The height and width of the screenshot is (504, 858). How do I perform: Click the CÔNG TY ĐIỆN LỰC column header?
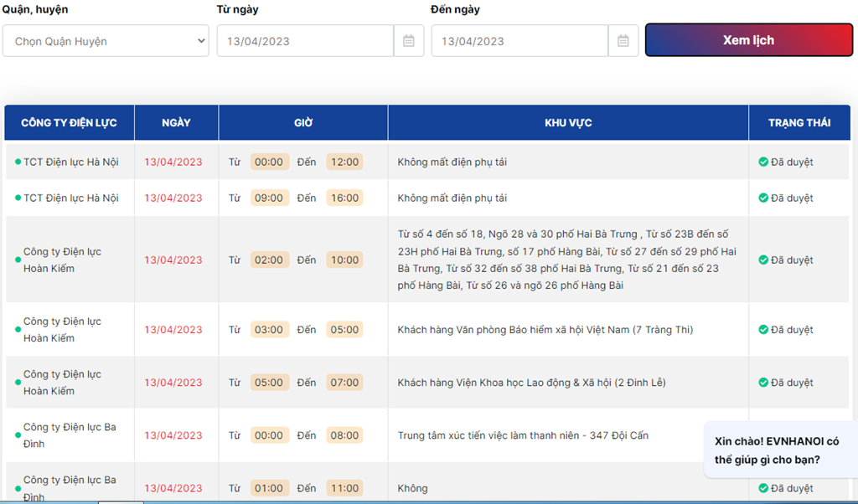[69, 122]
